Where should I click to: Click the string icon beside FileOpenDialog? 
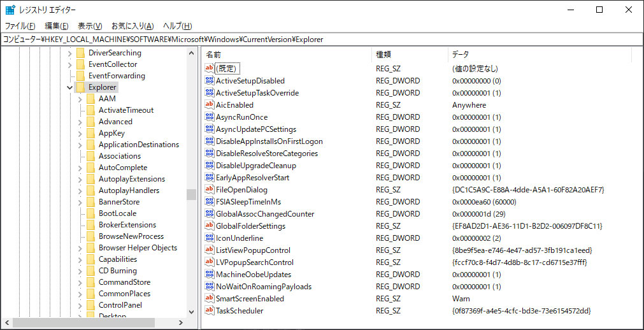(x=210, y=189)
